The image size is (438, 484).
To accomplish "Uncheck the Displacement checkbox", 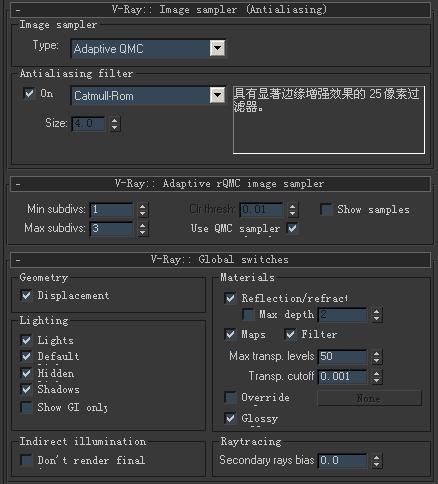I will tap(26, 295).
